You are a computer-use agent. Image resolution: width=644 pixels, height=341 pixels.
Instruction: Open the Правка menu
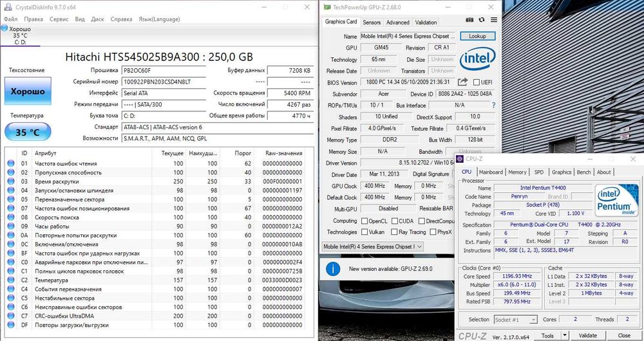click(33, 19)
